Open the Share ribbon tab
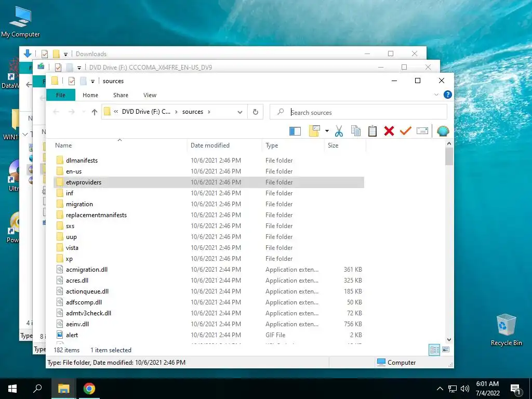The width and height of the screenshot is (532, 399). tap(121, 95)
